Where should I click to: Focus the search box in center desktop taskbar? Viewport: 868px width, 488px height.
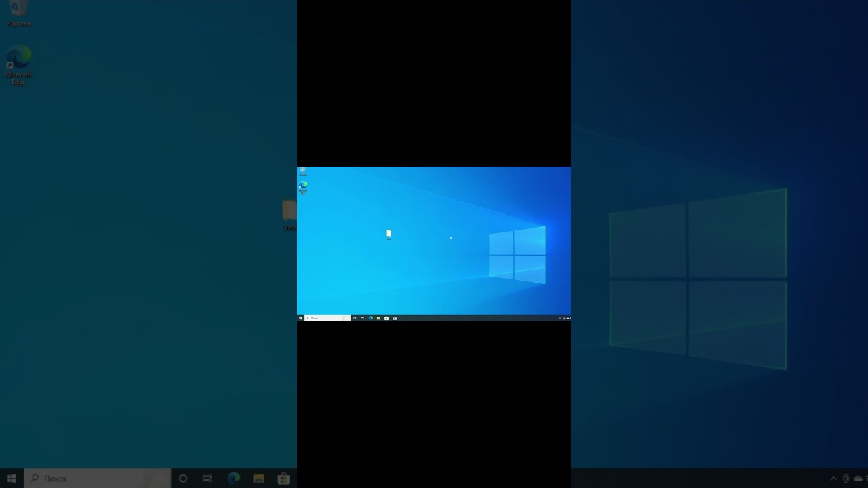[x=328, y=318]
